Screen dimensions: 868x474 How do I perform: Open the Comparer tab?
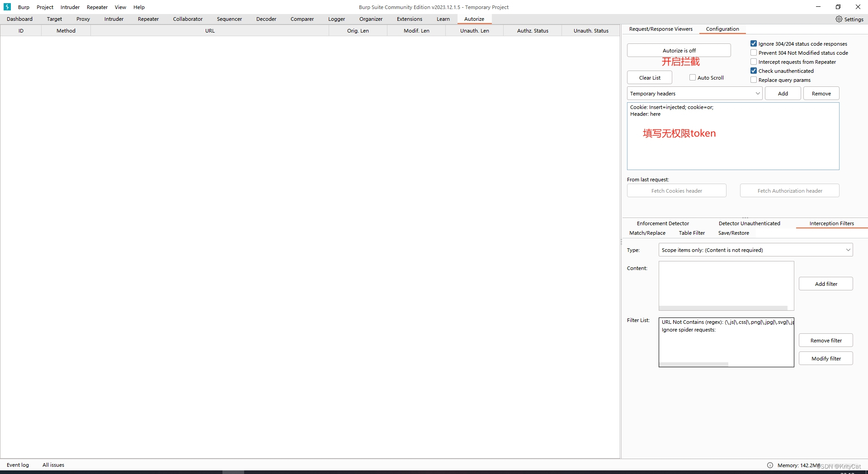pos(302,19)
